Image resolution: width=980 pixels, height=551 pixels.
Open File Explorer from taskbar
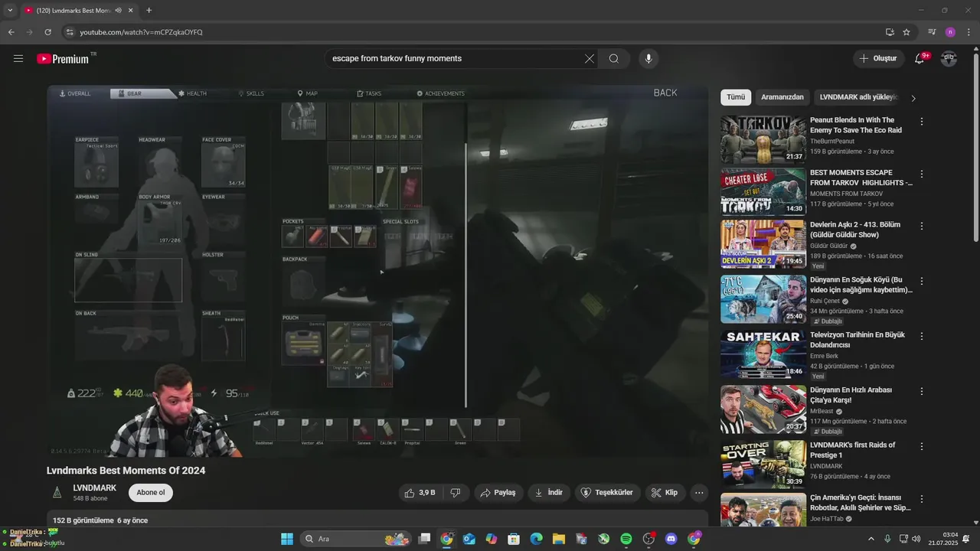pyautogui.click(x=559, y=539)
